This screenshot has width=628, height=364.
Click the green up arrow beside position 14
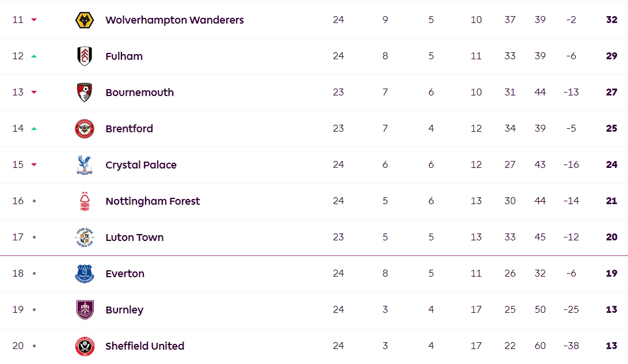[34, 129]
